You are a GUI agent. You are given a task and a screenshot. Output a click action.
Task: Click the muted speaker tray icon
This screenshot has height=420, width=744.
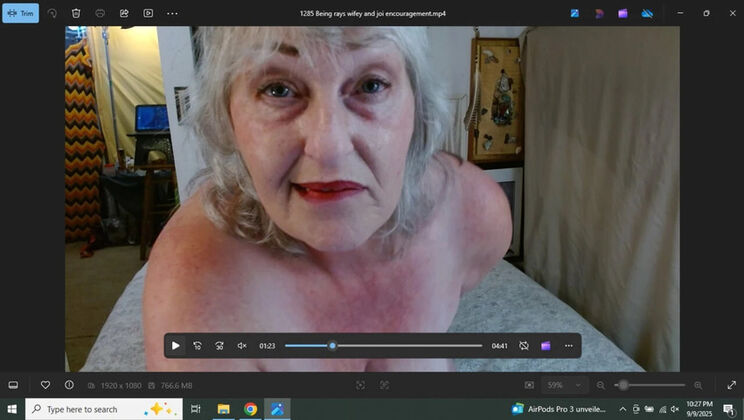click(x=675, y=409)
